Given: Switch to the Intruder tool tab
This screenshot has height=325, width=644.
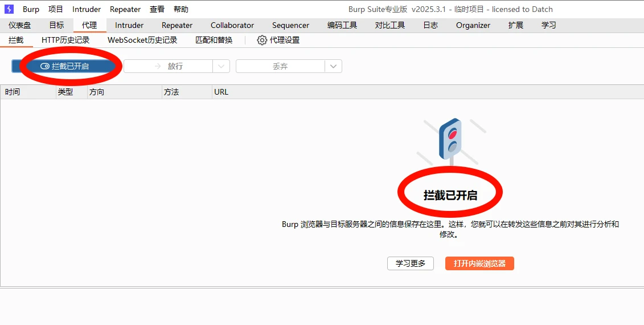Looking at the screenshot, I should 129,25.
